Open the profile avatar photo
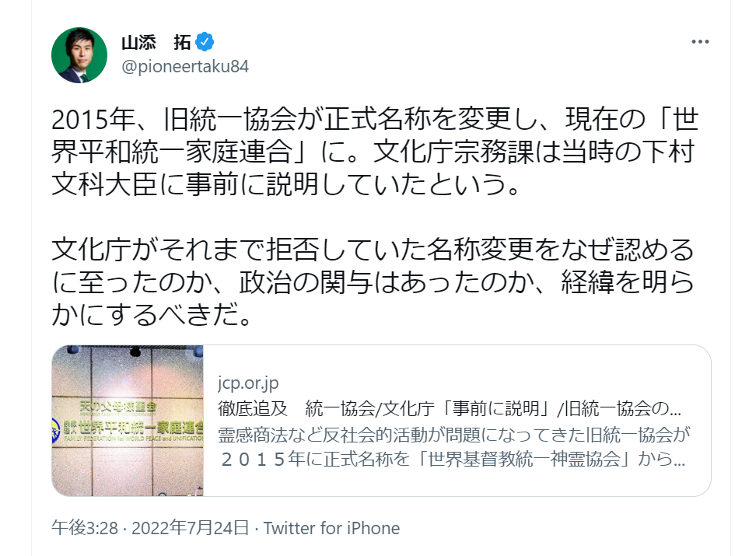The image size is (756, 556). 79,55
